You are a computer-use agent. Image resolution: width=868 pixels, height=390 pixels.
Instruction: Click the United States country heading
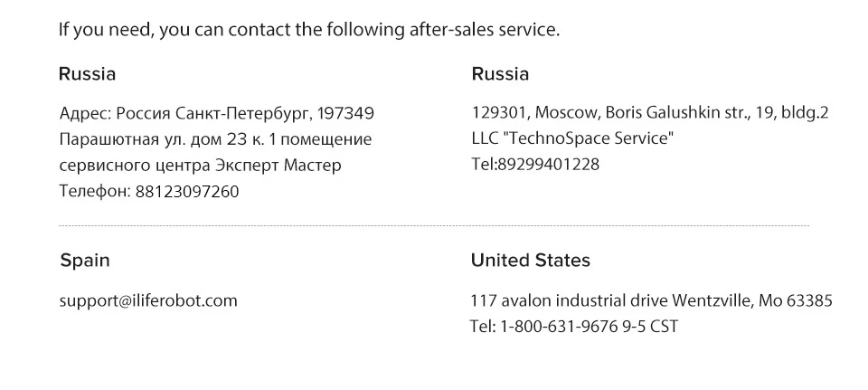(x=530, y=261)
